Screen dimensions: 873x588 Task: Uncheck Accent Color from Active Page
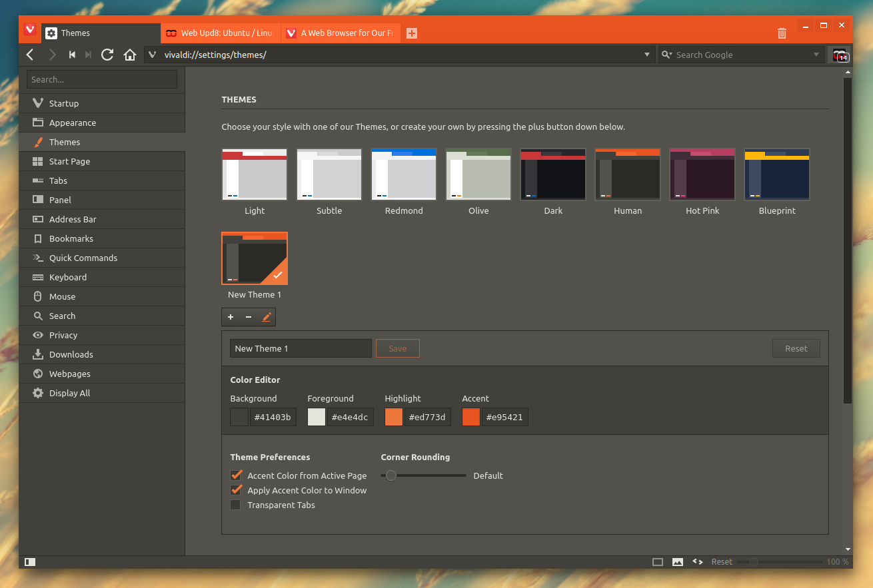235,475
